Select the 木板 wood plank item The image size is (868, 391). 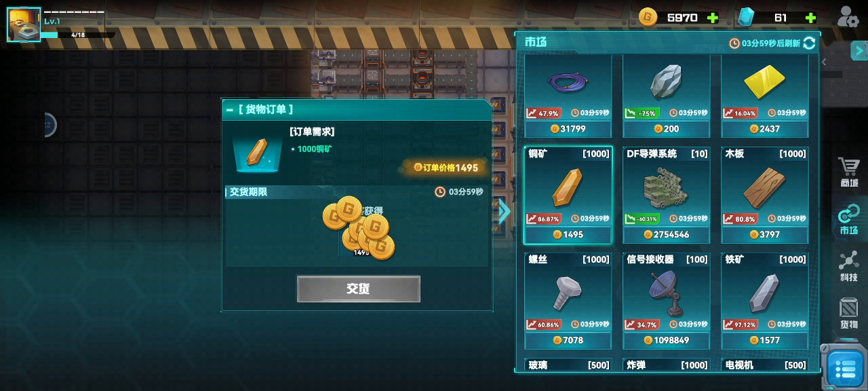click(765, 195)
